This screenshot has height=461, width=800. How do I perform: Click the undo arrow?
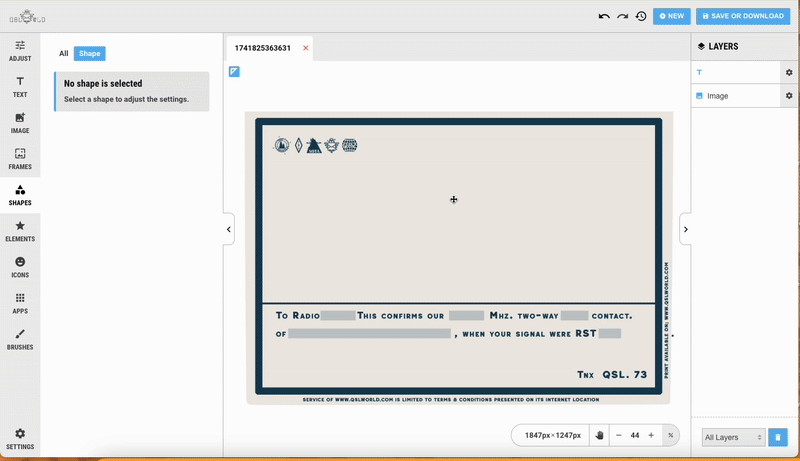[604, 16]
